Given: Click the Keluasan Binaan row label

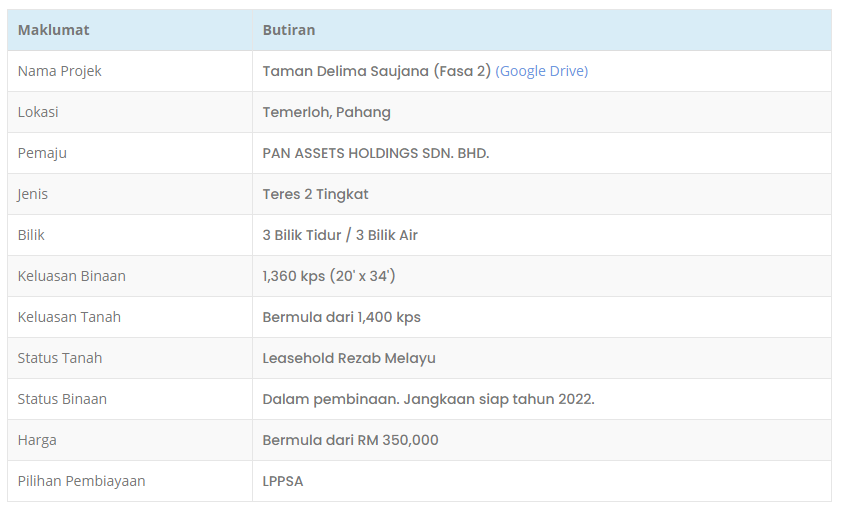Looking at the screenshot, I should coord(72,276).
